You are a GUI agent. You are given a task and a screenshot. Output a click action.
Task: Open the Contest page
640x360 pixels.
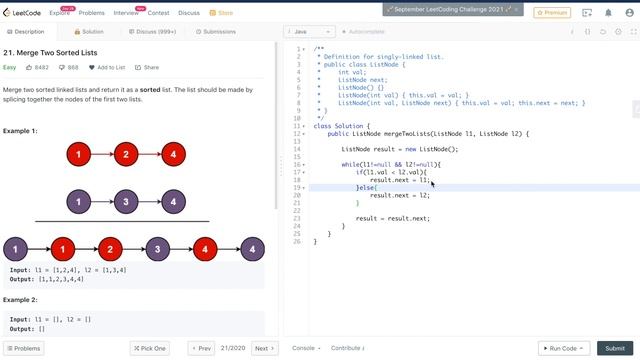coord(158,13)
